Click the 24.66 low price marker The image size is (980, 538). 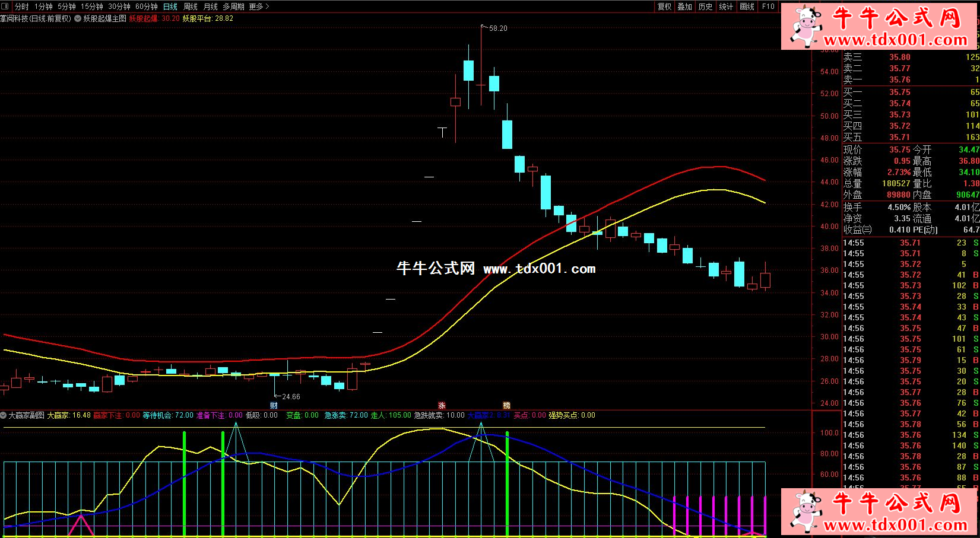click(287, 396)
